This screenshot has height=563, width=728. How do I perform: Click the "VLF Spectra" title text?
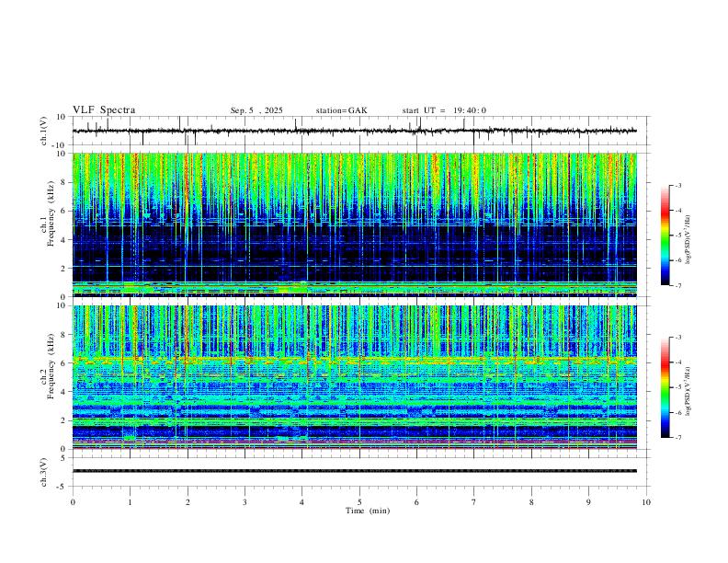(104, 110)
